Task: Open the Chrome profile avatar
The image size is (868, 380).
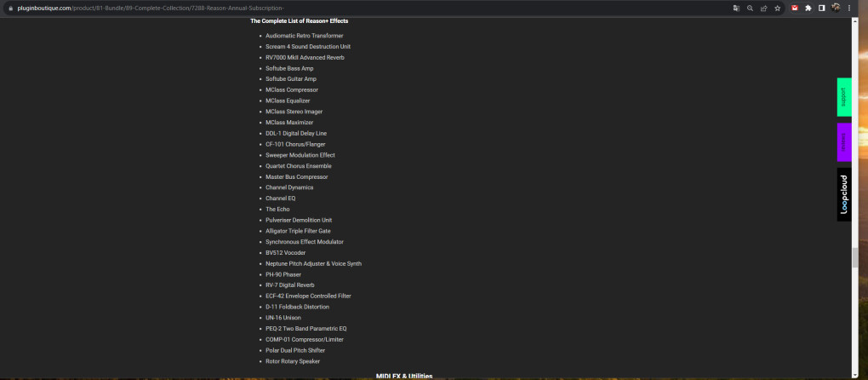Action: pos(836,8)
